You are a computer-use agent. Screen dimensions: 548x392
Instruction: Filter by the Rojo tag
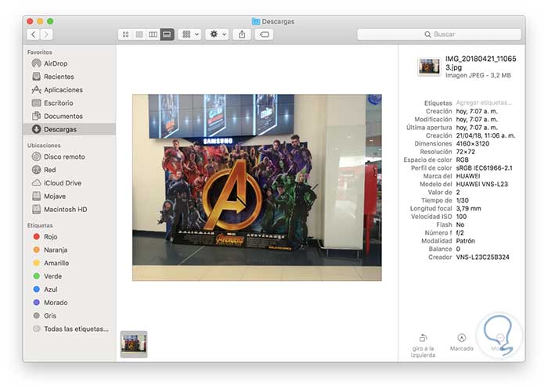pos(69,236)
